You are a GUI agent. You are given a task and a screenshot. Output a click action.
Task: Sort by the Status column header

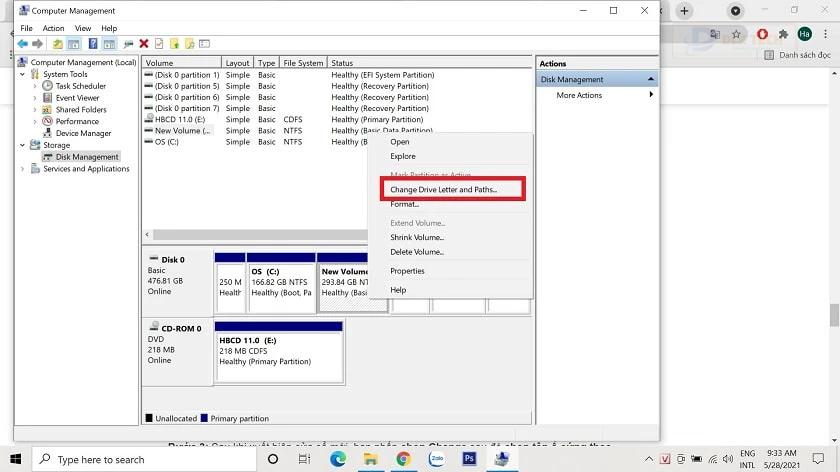point(429,63)
